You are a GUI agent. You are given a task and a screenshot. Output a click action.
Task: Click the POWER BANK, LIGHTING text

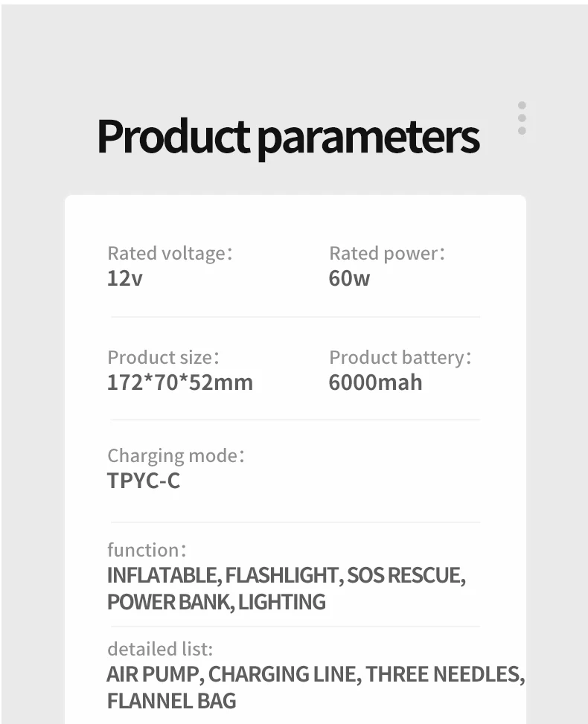(x=217, y=602)
